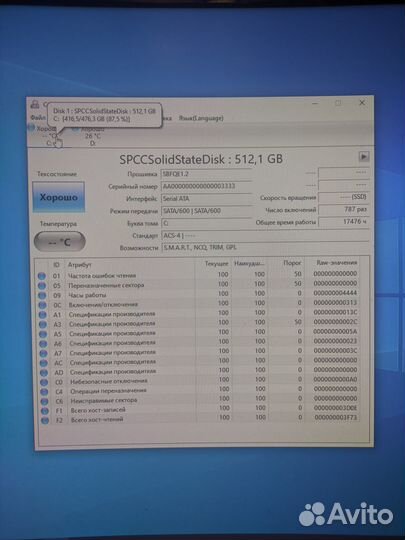This screenshot has height=540, width=405.
Task: Click status circle for attribute A6
Action: point(43,344)
